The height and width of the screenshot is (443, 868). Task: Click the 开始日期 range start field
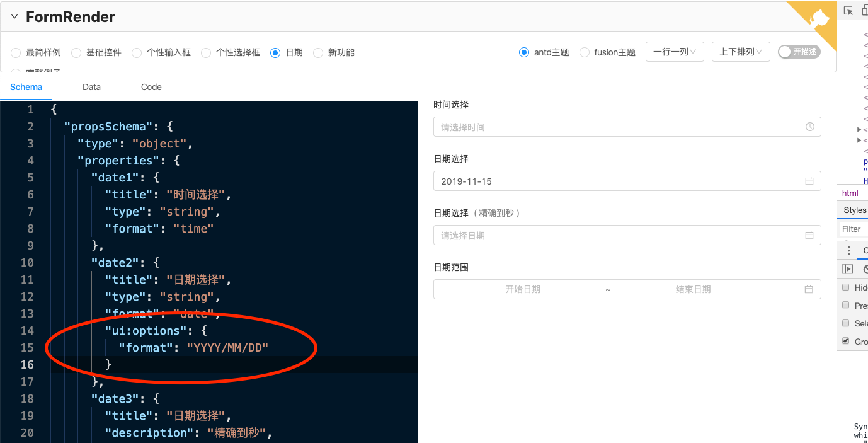(x=523, y=289)
